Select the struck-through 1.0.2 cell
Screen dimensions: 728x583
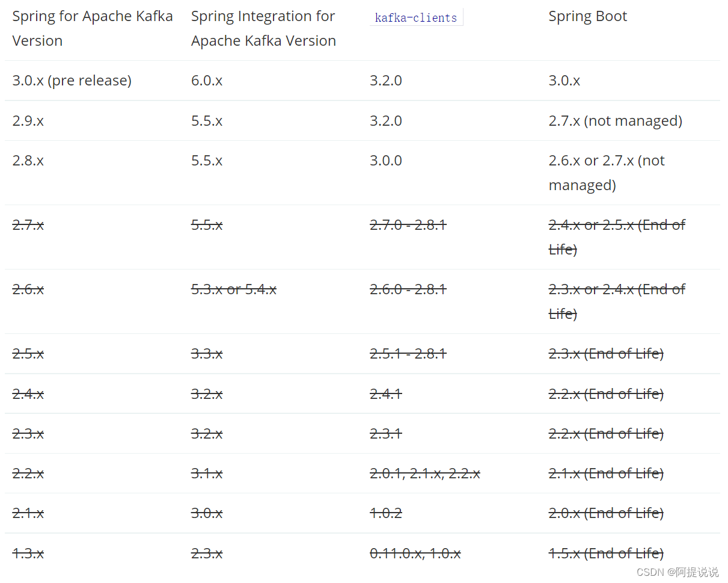pos(386,513)
